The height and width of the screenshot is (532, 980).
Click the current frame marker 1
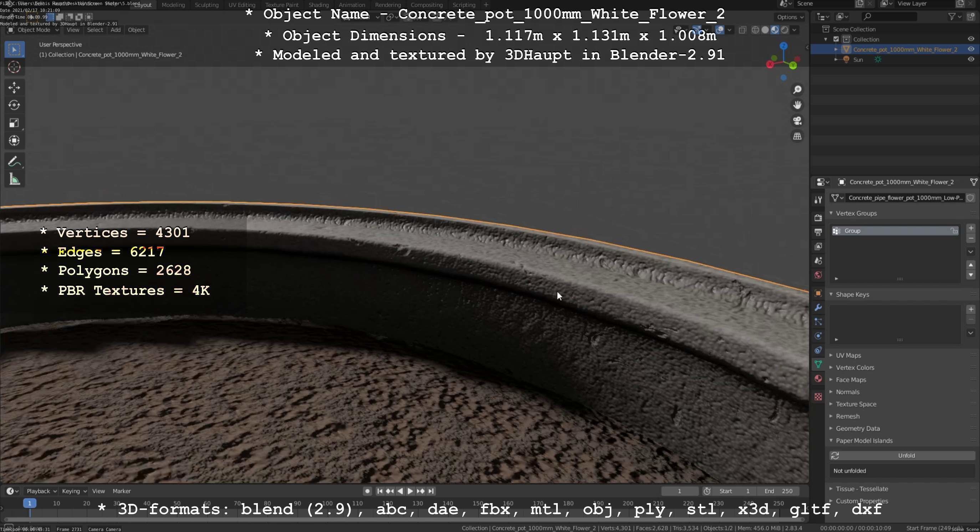(30, 503)
